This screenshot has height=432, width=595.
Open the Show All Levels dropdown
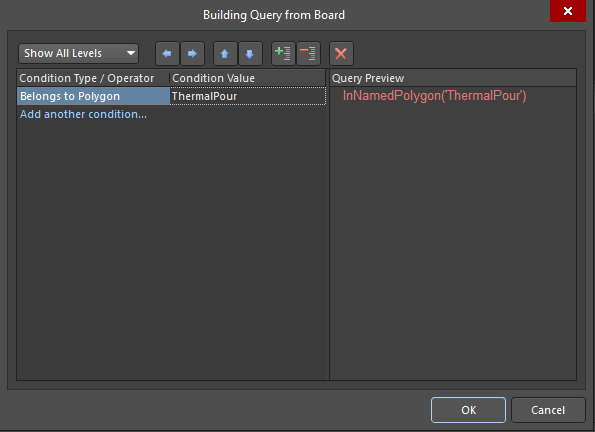79,53
